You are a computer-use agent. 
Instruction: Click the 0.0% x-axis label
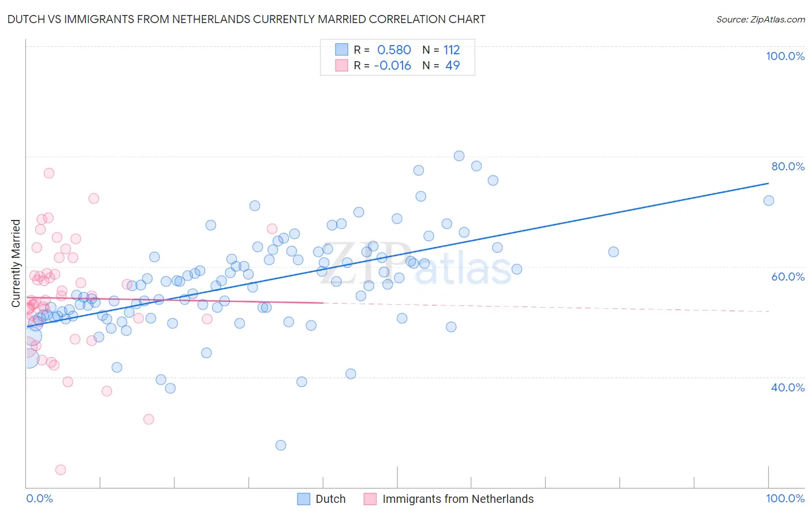(39, 498)
